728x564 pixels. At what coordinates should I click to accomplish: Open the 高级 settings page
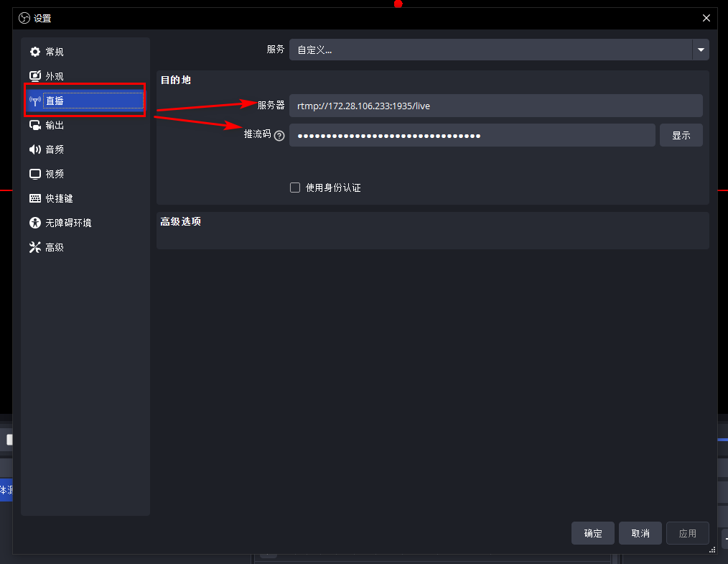[85, 247]
